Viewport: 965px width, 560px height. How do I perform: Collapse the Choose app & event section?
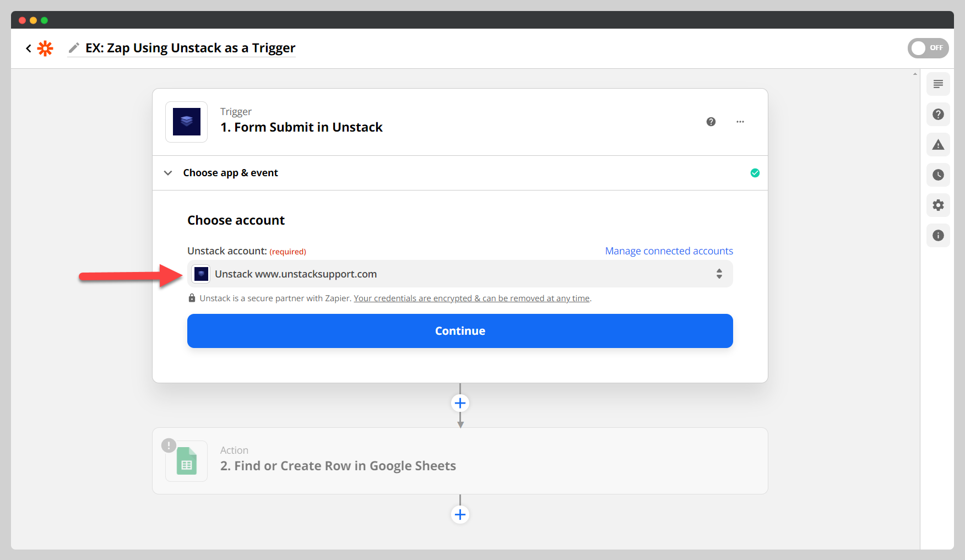168,173
